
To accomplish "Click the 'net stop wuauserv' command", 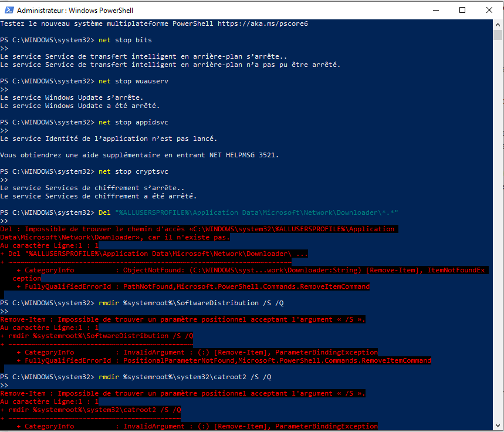I will pyautogui.click(x=133, y=82).
